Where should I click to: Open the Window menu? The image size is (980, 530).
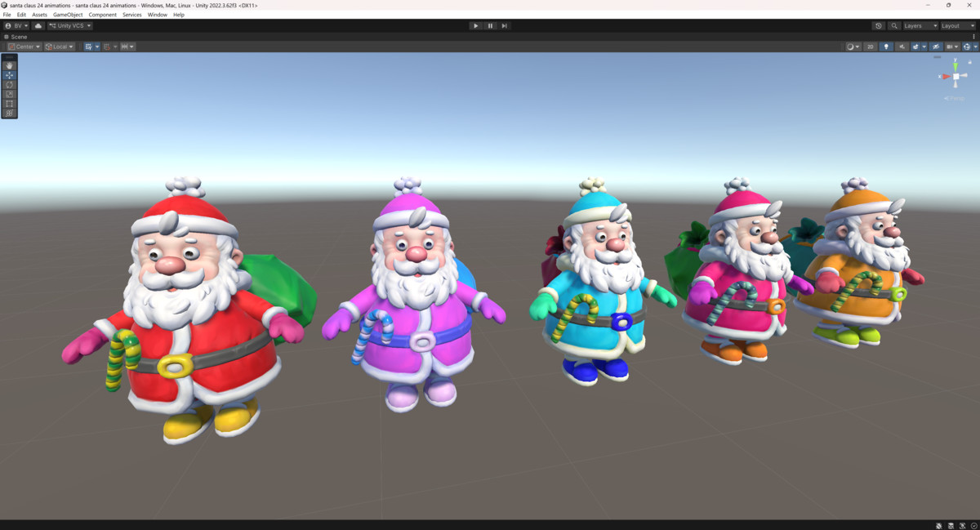point(157,15)
